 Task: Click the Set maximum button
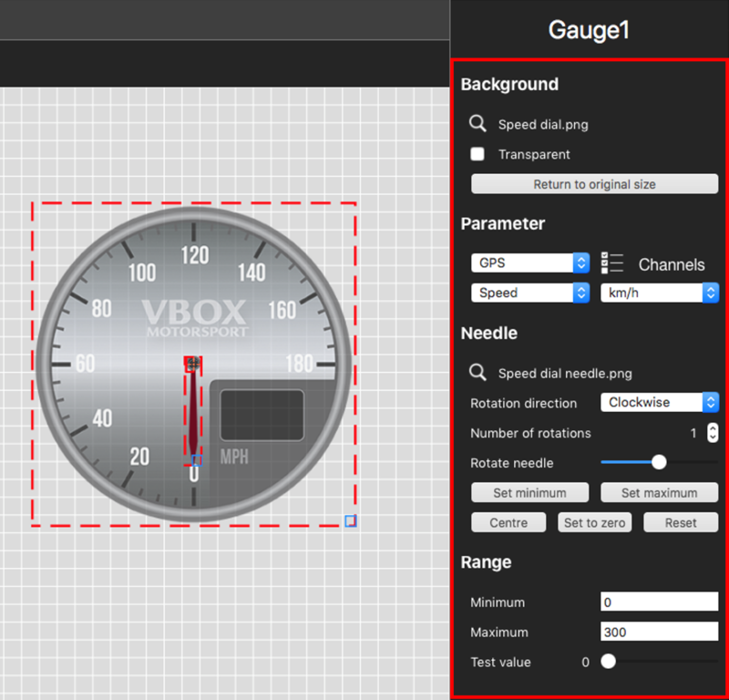click(659, 492)
